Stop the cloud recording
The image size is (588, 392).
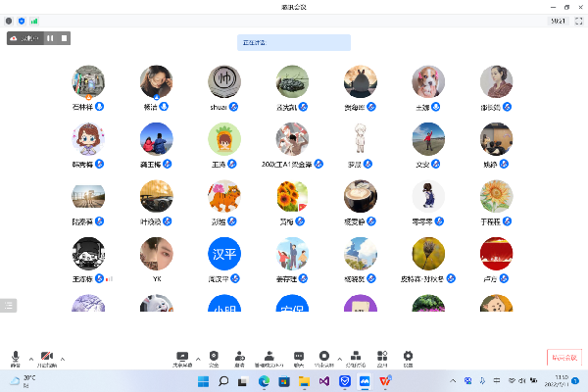(64, 38)
